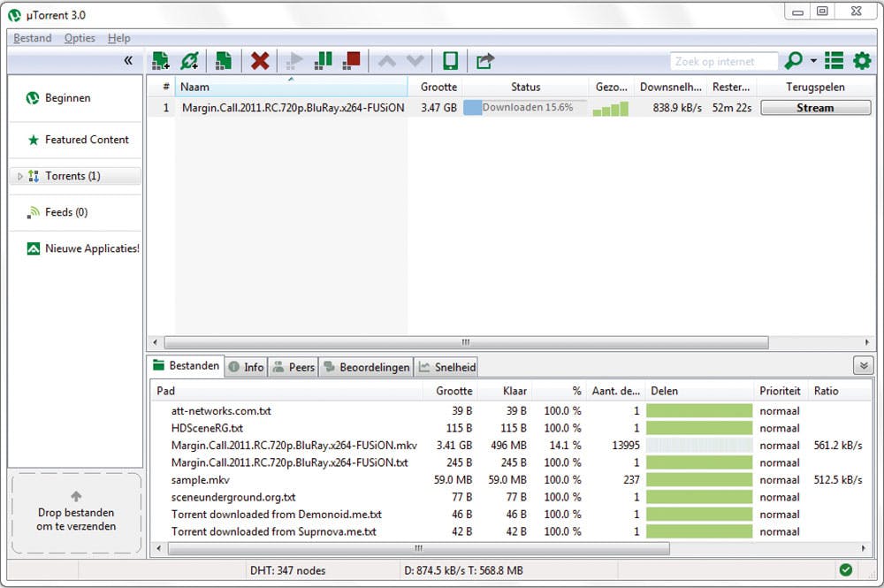Click D: 874.5 kB/s status bar entry
884x588 pixels.
[x=463, y=570]
